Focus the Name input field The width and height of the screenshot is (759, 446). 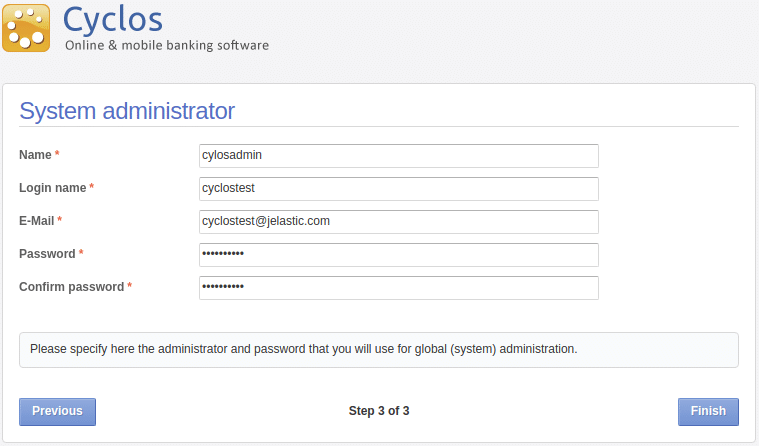399,156
